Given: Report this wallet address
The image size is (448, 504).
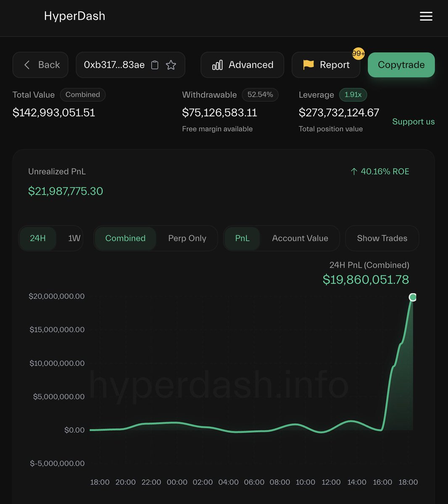Looking at the screenshot, I should click(326, 65).
